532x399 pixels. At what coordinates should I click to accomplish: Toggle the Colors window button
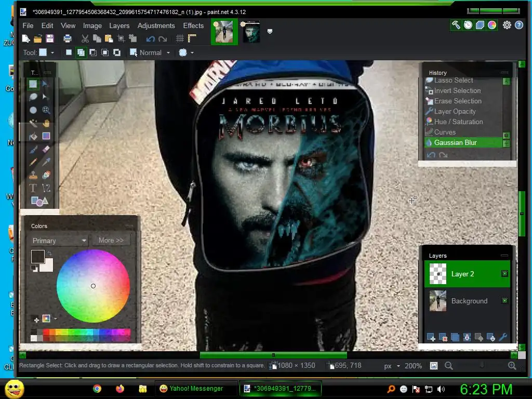click(492, 25)
